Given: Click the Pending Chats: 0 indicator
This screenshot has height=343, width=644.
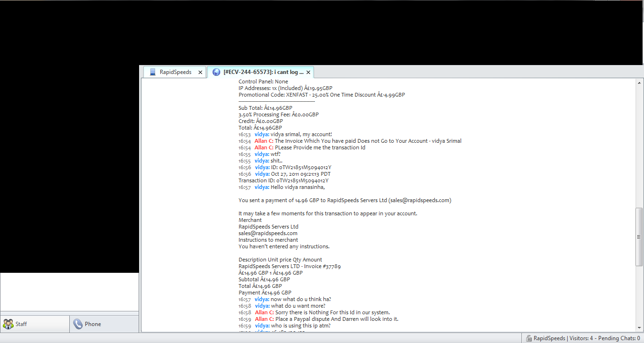Looking at the screenshot, I should click(x=619, y=338).
